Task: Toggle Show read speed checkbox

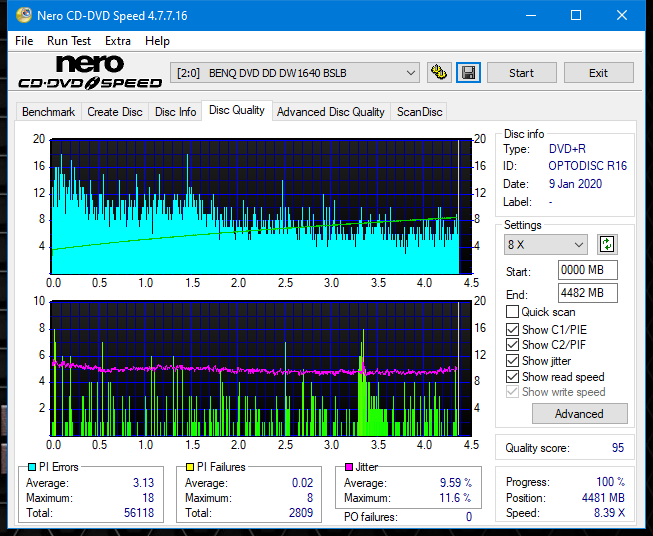Action: (513, 377)
